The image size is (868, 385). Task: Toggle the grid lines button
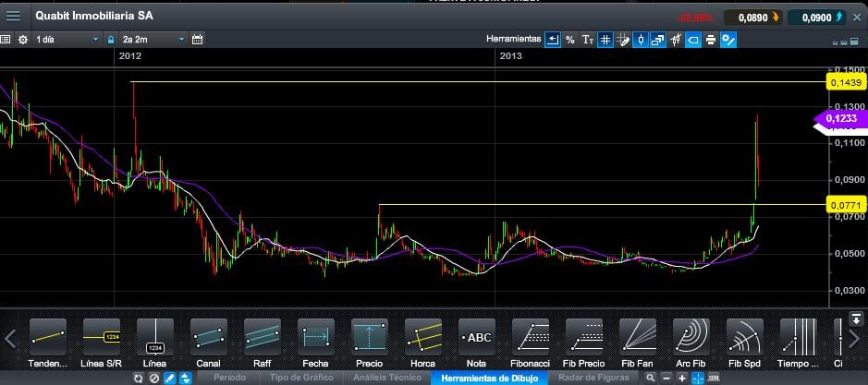tap(605, 40)
